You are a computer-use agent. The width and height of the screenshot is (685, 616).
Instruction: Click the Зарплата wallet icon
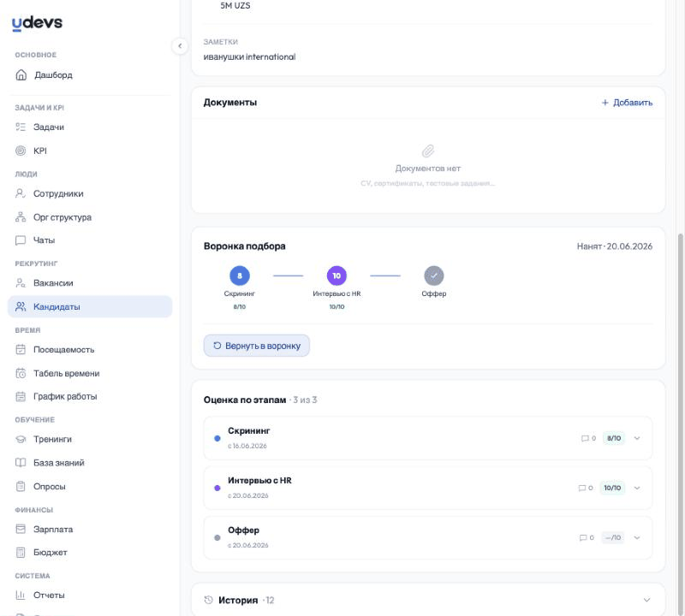tap(21, 529)
